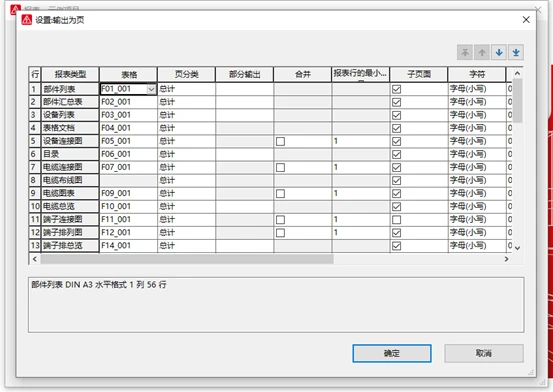Click the F09_001 table cell
The height and width of the screenshot is (392, 553).
tap(128, 193)
